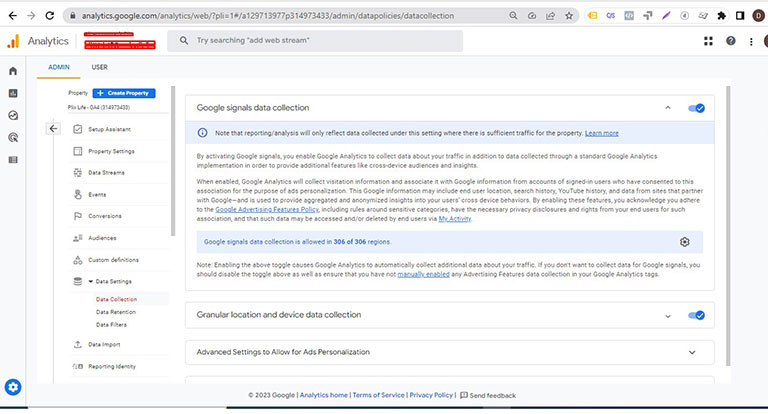
Task: Open the Analytics three-dot options menu
Action: pos(751,42)
